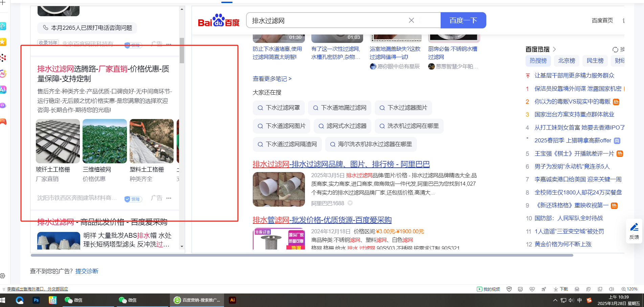Select the 热搜榜 tab

click(x=538, y=61)
